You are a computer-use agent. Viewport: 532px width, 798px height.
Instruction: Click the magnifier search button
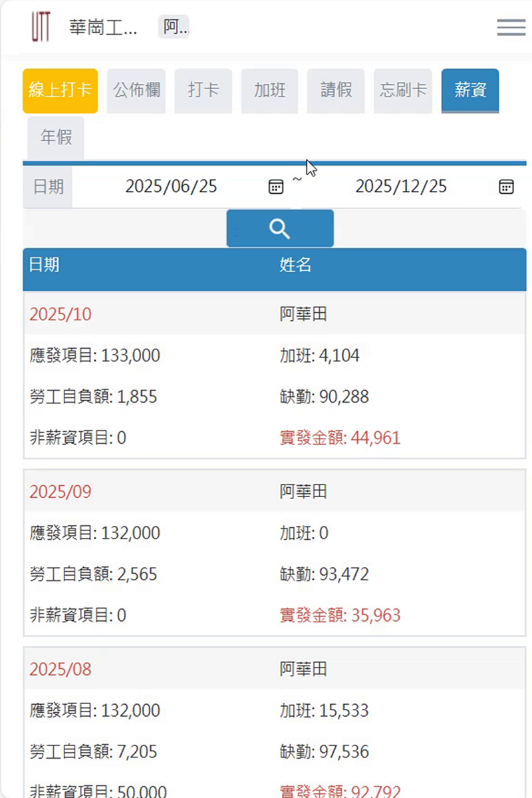(280, 228)
